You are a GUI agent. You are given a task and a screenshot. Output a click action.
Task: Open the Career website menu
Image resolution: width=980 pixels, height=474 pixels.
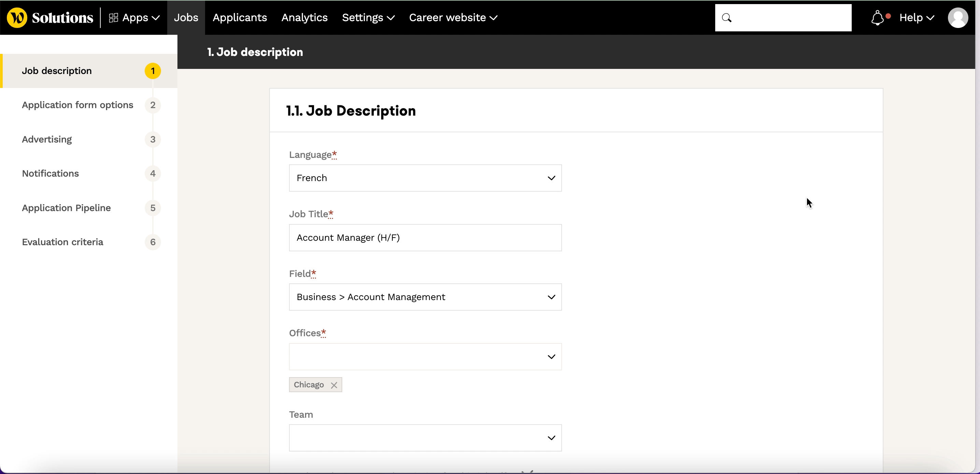(x=453, y=18)
